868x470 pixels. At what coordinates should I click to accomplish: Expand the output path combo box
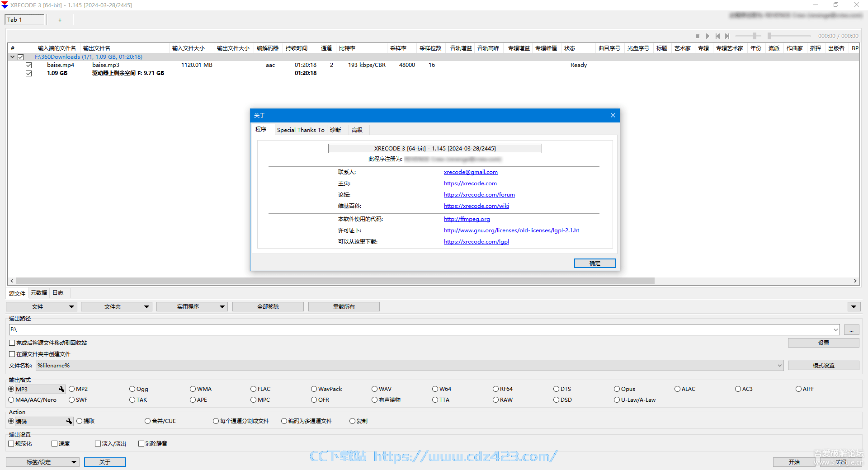coord(836,330)
